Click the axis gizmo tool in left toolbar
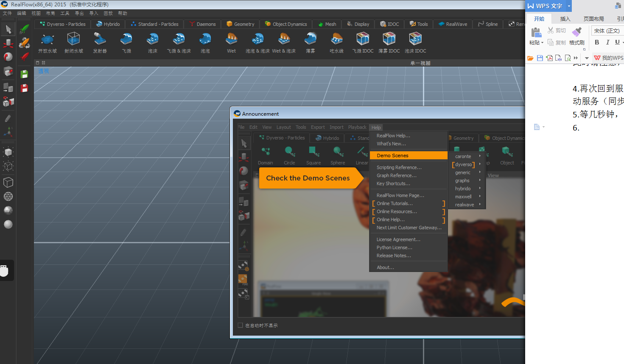 (8, 132)
